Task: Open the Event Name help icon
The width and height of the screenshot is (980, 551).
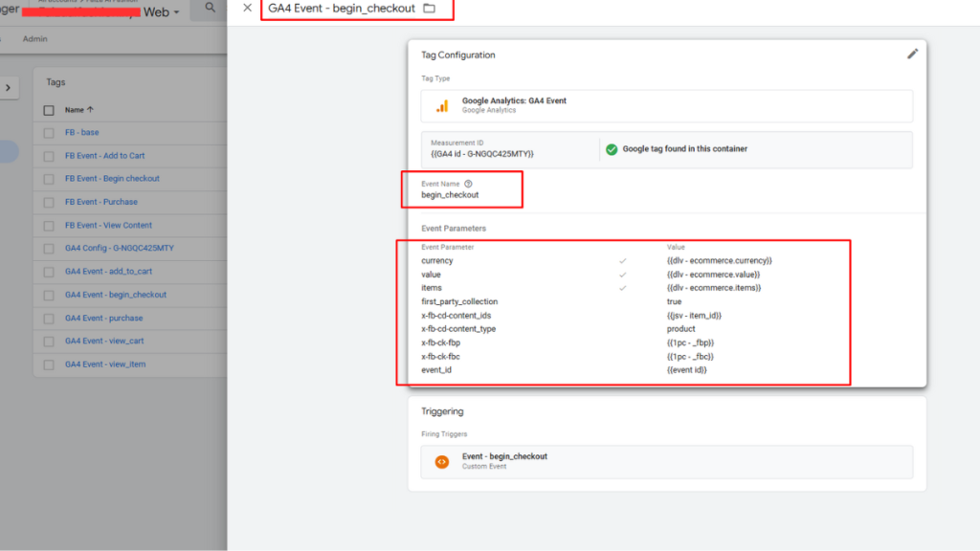Action: pos(468,184)
